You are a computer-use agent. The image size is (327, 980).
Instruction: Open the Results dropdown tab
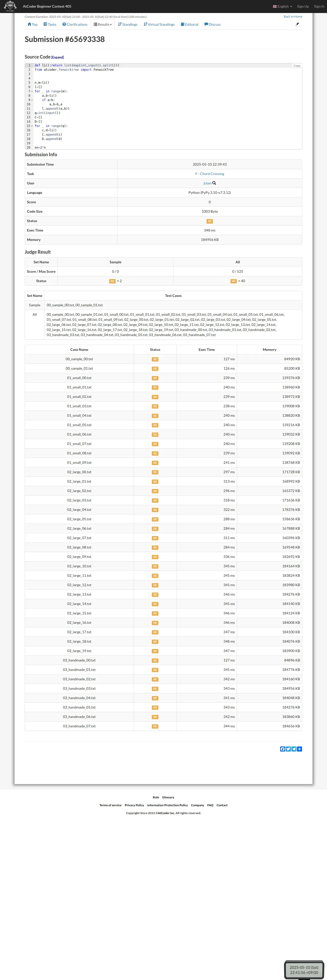point(103,24)
